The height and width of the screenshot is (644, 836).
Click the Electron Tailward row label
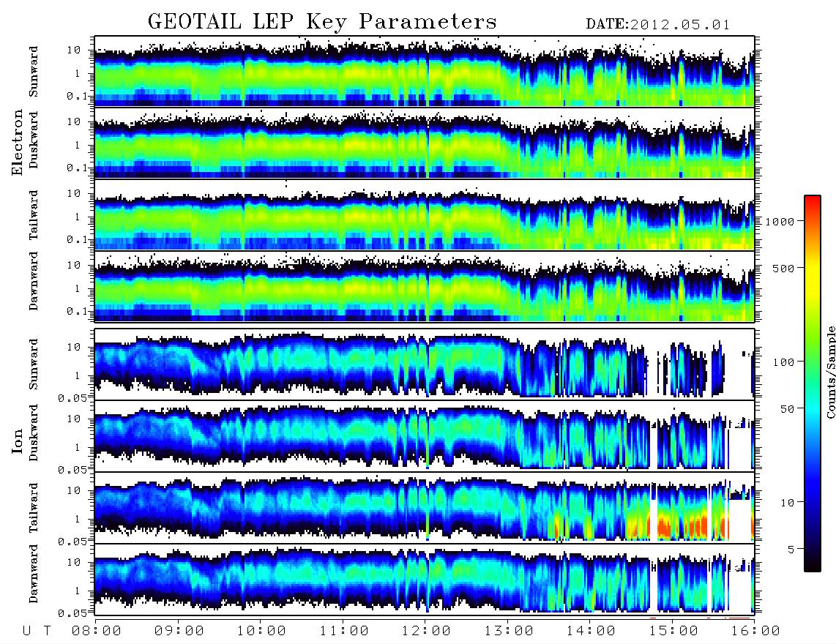34,215
